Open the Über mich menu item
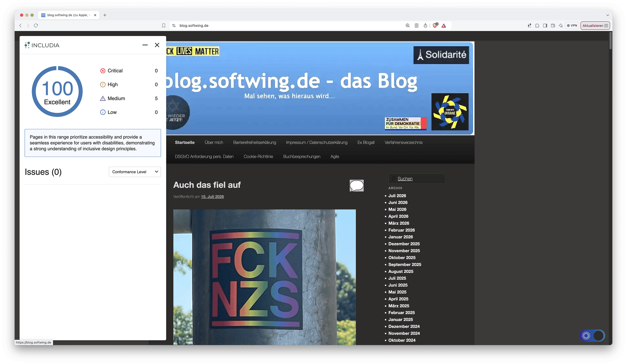 point(214,142)
